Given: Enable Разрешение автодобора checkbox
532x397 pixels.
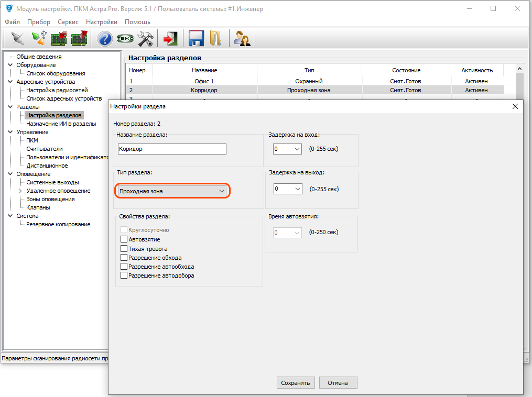Looking at the screenshot, I should point(124,275).
